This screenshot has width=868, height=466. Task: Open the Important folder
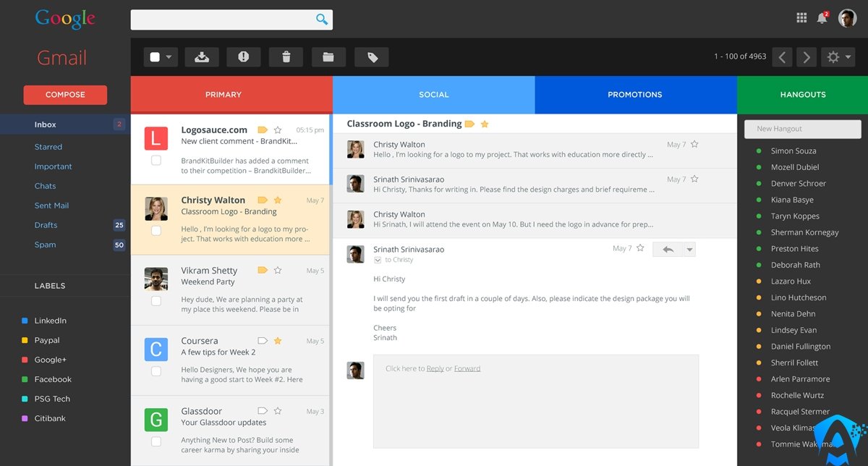pos(54,166)
